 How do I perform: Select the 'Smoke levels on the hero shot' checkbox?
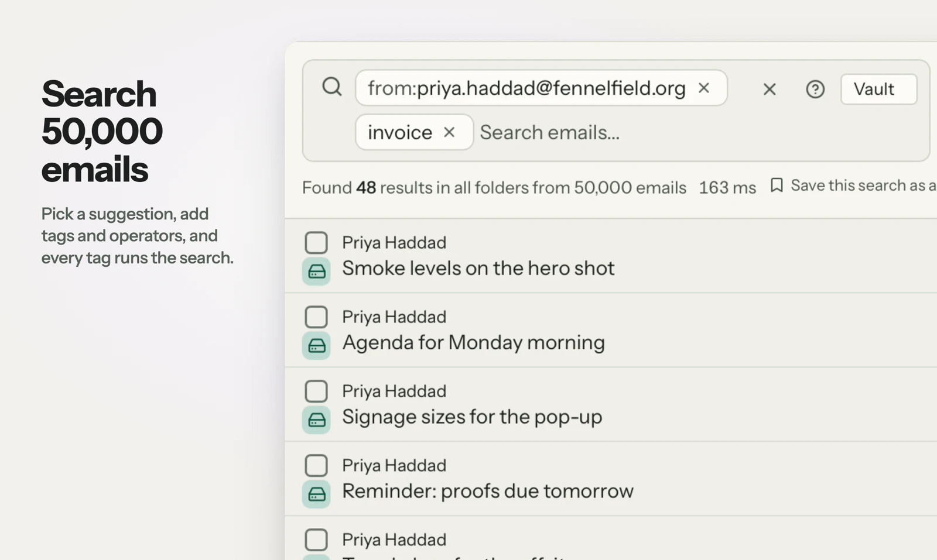click(316, 242)
